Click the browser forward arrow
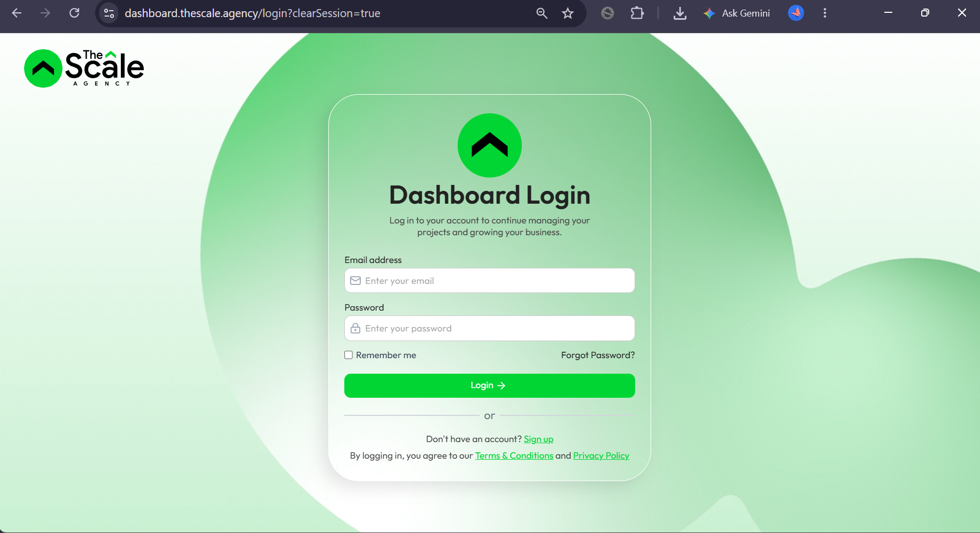Viewport: 980px width, 533px height. click(45, 13)
